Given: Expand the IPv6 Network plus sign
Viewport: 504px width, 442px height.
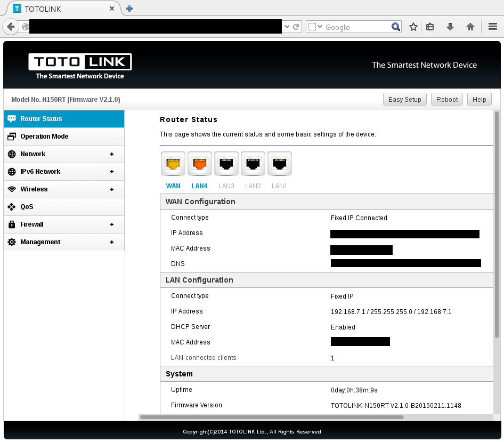Looking at the screenshot, I should pyautogui.click(x=112, y=172).
